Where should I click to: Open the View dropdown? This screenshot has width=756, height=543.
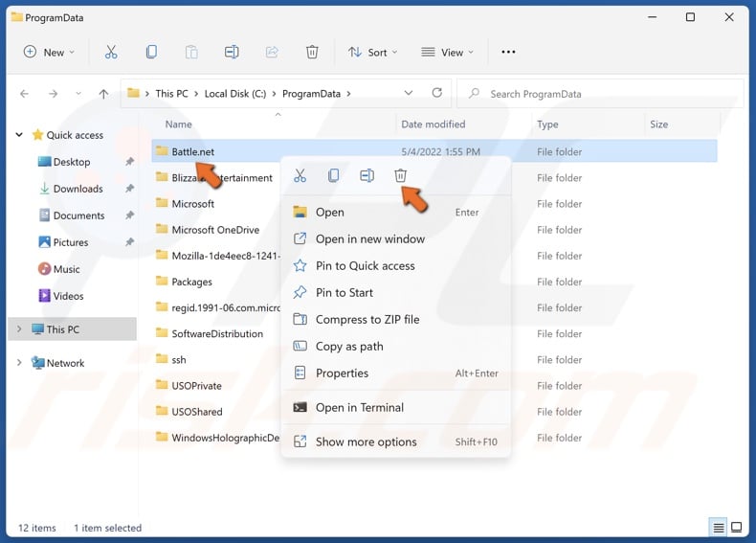448,52
